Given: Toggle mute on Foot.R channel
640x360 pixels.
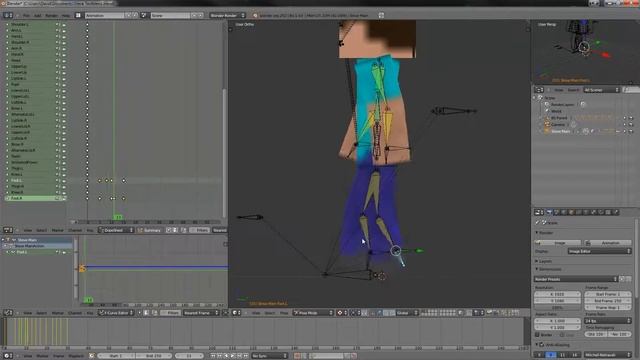Looking at the screenshot, I should point(58,198).
